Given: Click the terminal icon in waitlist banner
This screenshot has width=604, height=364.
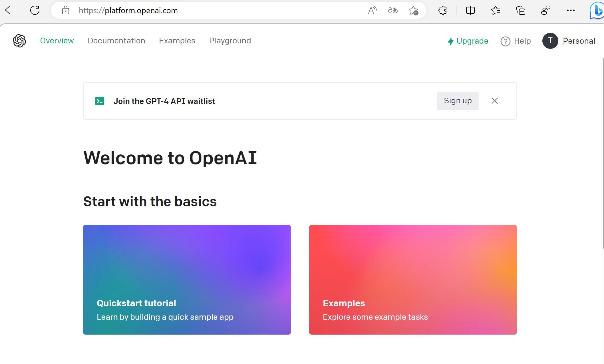Looking at the screenshot, I should (100, 101).
